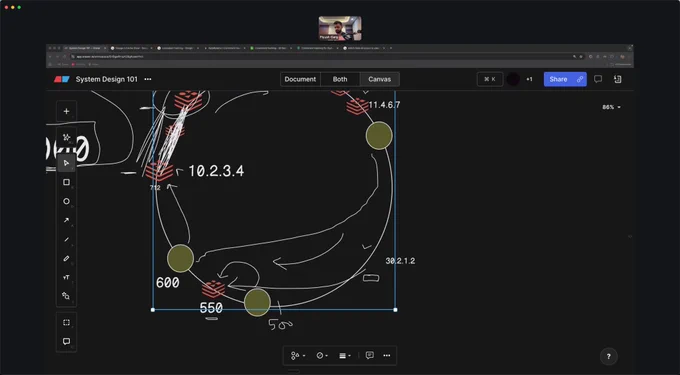680x375 pixels.
Task: Open the help question mark button
Action: click(x=608, y=356)
